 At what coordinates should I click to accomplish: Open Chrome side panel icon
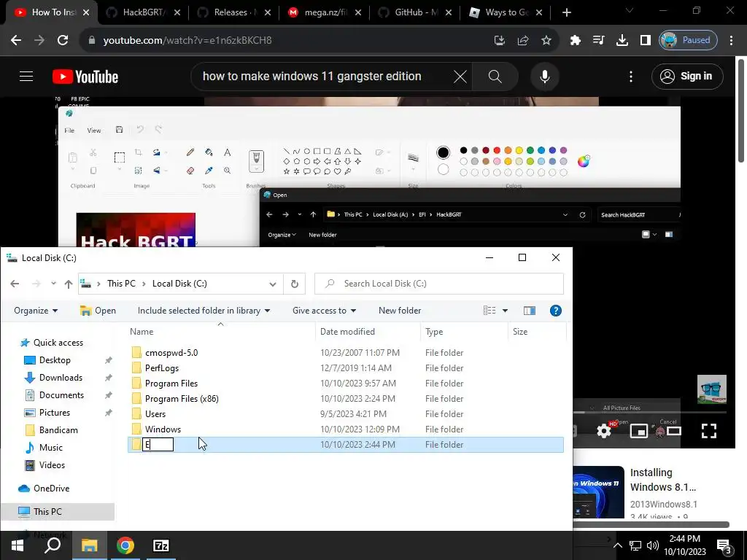[x=645, y=41]
